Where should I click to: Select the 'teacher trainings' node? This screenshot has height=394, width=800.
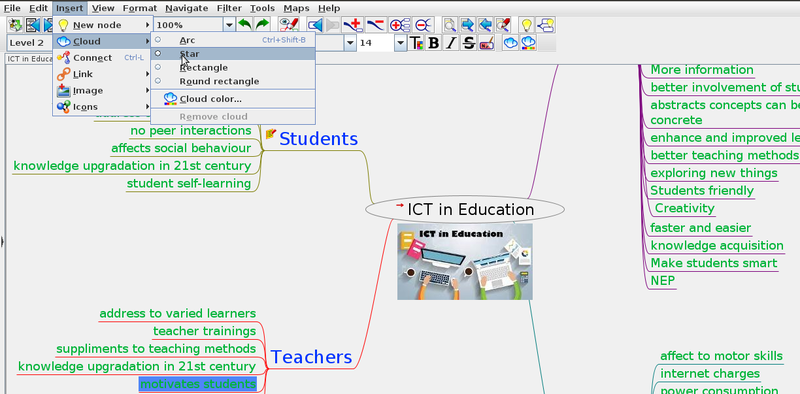(x=205, y=331)
